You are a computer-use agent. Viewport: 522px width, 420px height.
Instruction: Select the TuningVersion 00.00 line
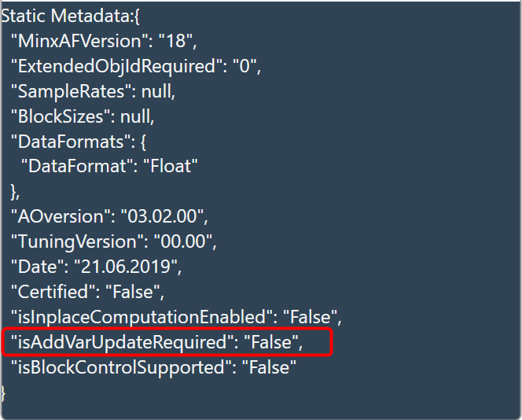(113, 241)
